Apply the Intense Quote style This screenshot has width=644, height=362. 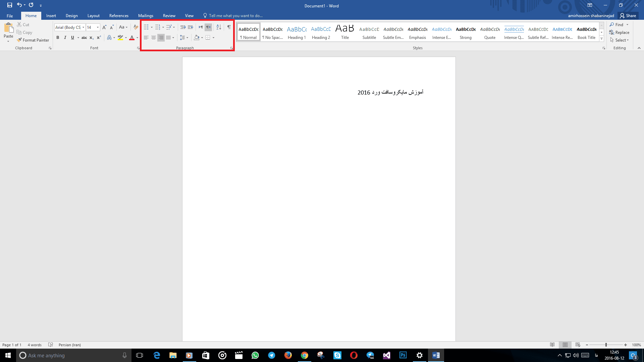[x=514, y=33]
